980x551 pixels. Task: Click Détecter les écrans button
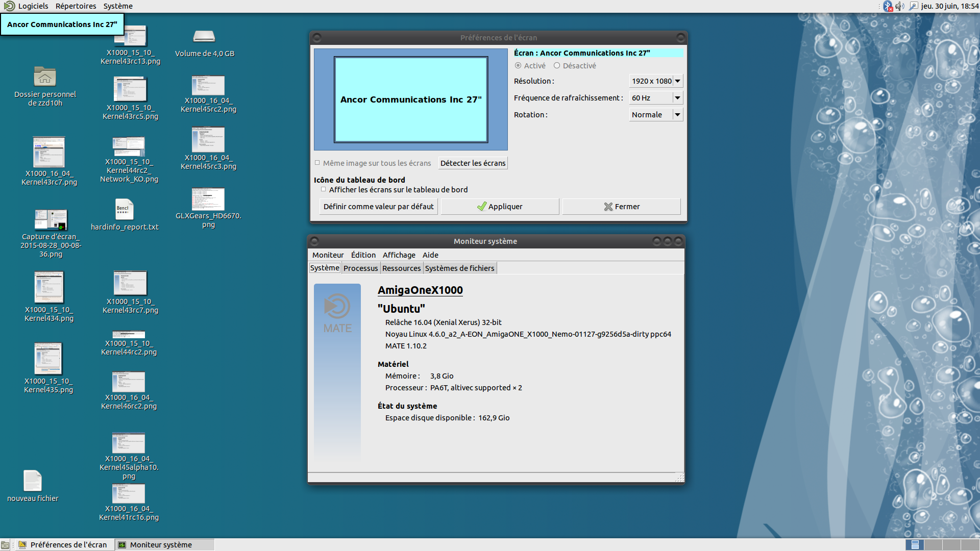[473, 163]
